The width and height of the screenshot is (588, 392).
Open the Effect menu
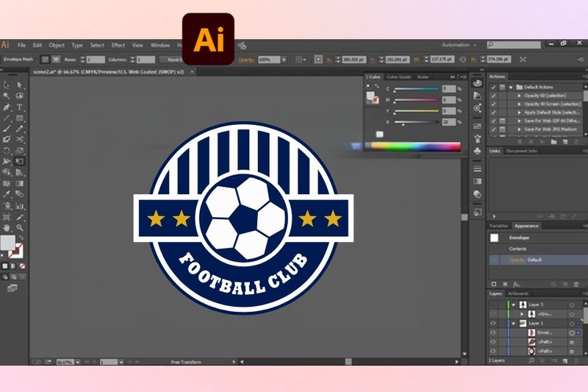click(118, 46)
